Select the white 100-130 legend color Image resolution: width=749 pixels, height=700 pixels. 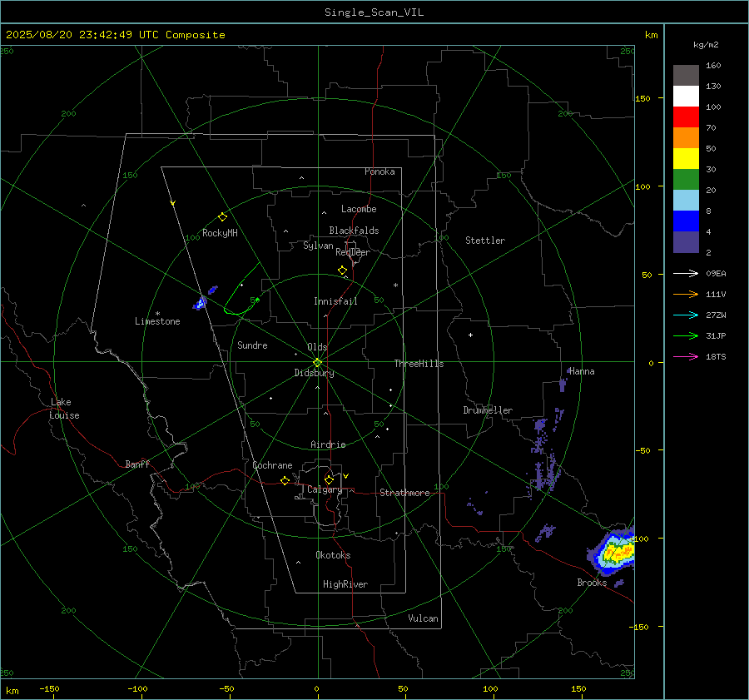pos(686,97)
